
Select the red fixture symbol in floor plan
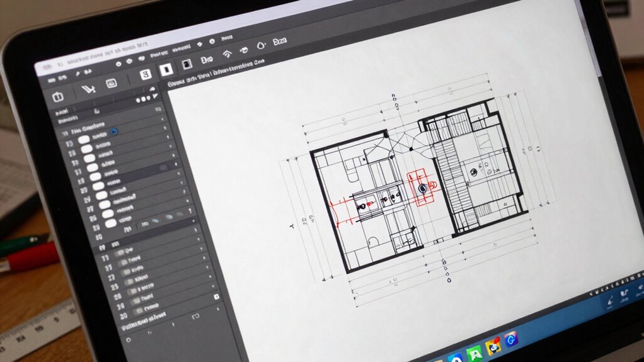[x=423, y=187]
